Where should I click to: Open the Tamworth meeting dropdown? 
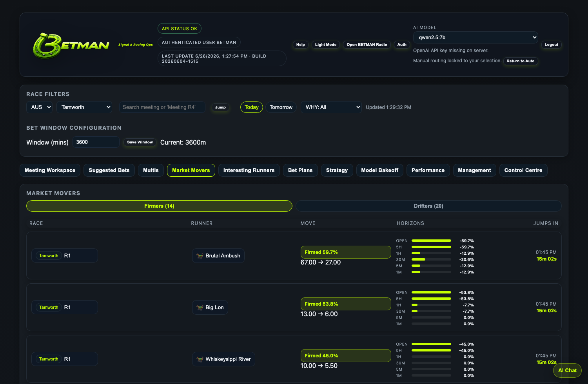[x=84, y=107]
